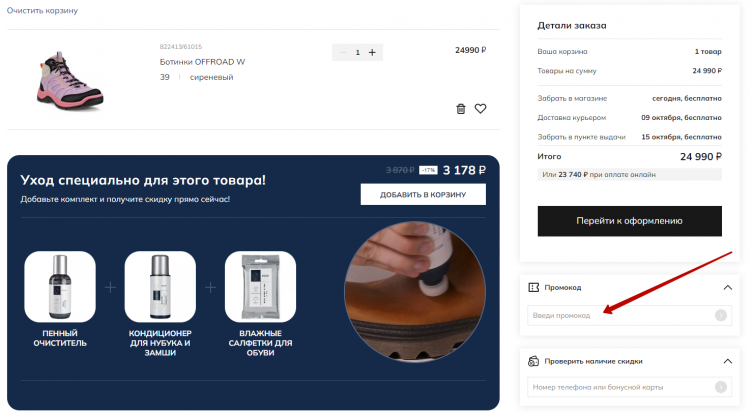
Task: Click the Промокод ticket icon
Action: pyautogui.click(x=533, y=287)
